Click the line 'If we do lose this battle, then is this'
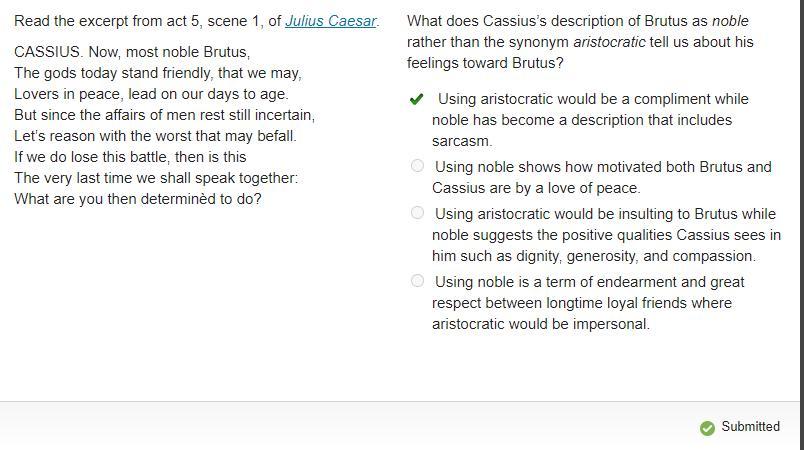Viewport: 804px width, 450px height. [130, 157]
